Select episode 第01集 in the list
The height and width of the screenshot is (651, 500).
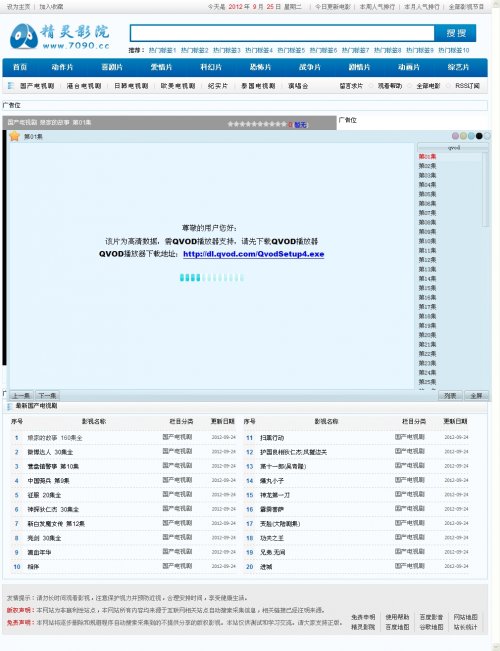(x=427, y=157)
